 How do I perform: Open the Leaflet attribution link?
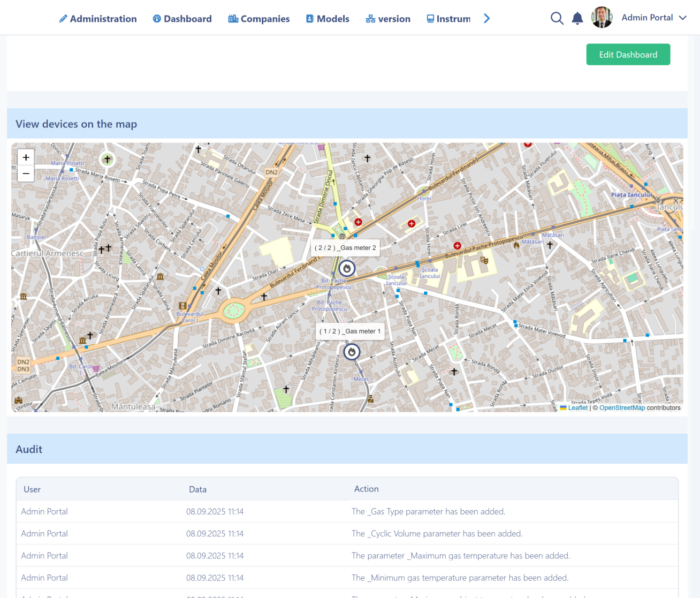tap(577, 408)
